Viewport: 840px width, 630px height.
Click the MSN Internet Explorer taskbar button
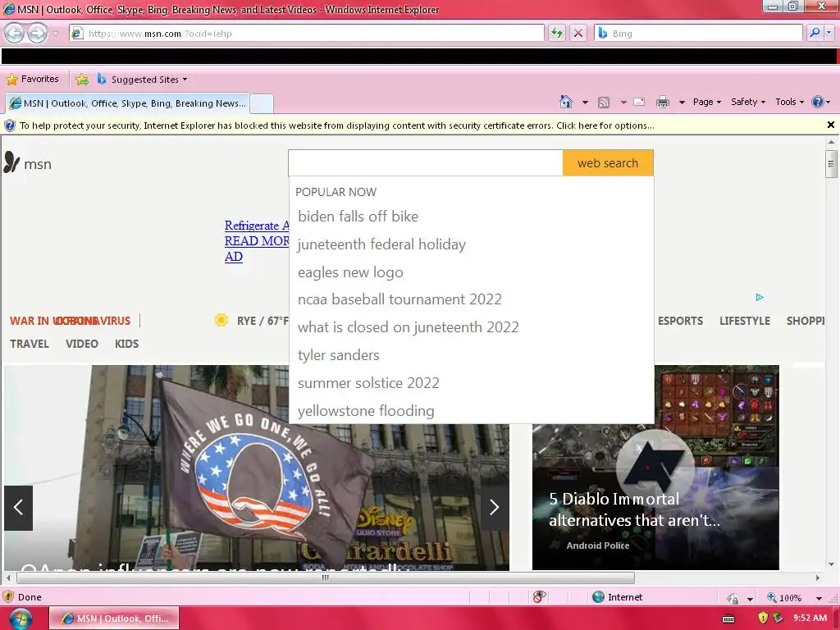coord(114,619)
